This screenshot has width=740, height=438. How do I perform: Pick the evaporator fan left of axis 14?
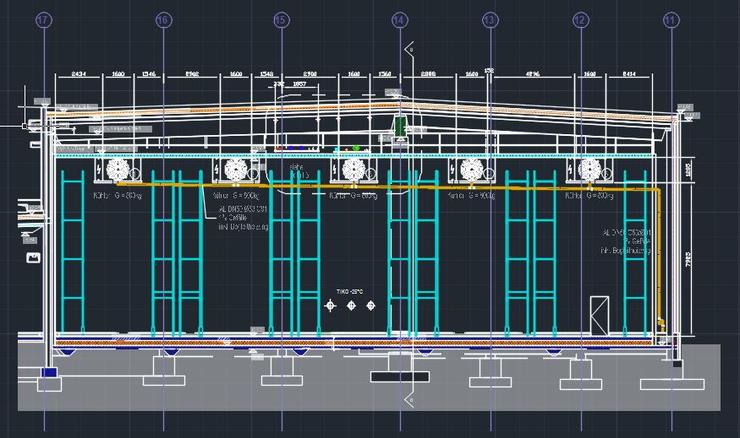pyautogui.click(x=353, y=170)
